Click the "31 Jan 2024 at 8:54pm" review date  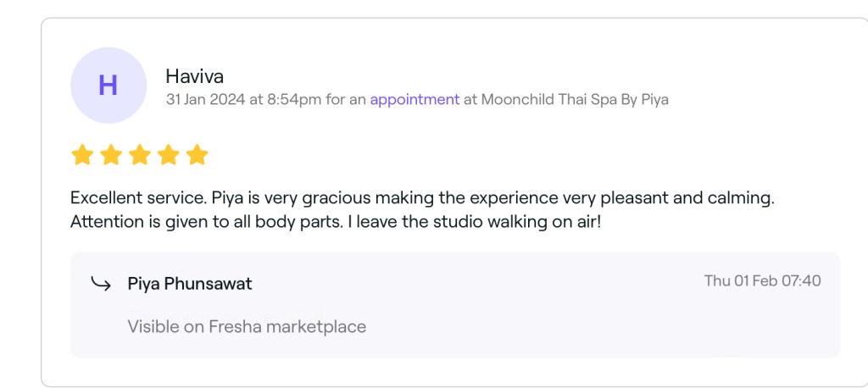[x=243, y=99]
